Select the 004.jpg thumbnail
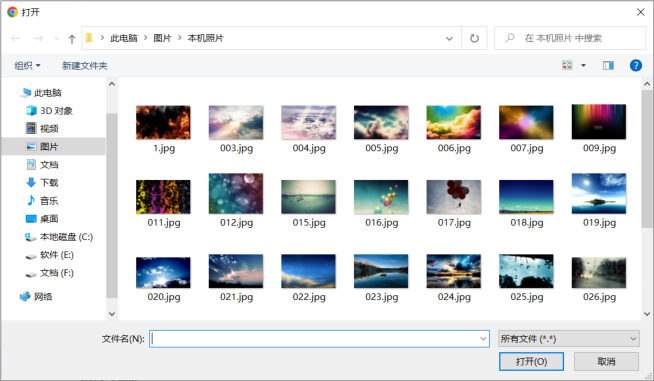The width and height of the screenshot is (654, 381). pos(309,122)
